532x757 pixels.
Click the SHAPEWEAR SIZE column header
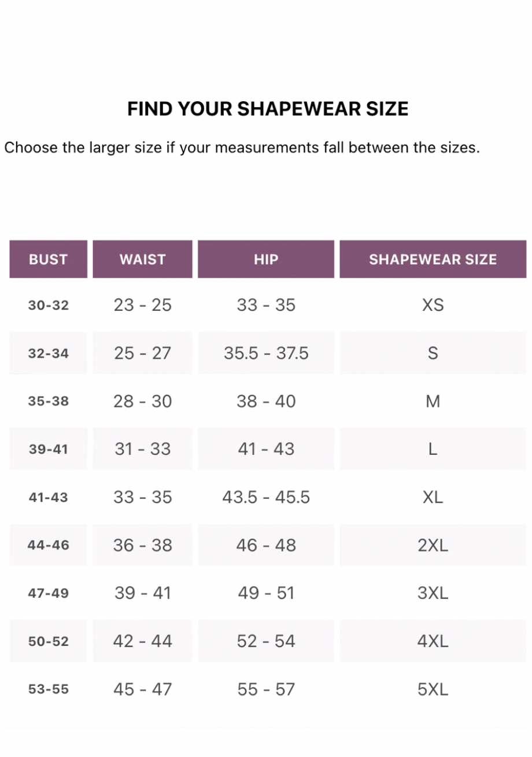tap(433, 259)
